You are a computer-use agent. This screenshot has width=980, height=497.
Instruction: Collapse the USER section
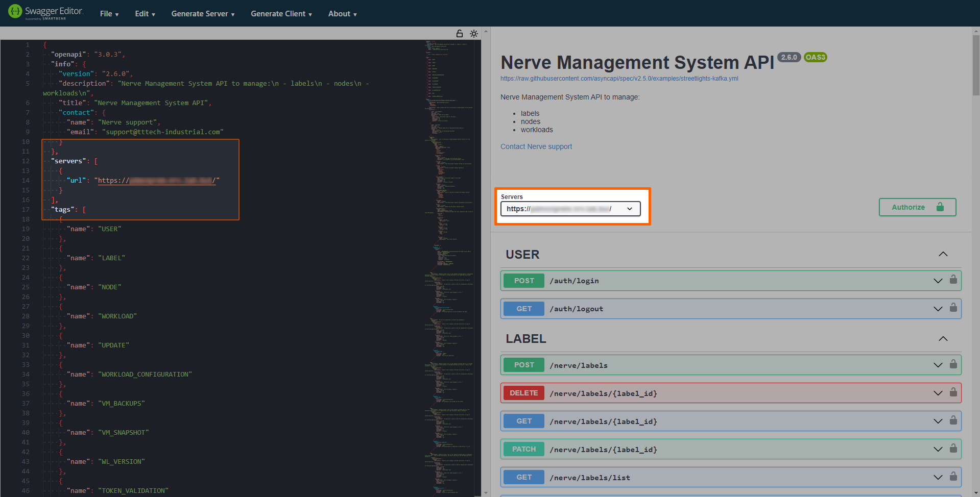point(943,254)
